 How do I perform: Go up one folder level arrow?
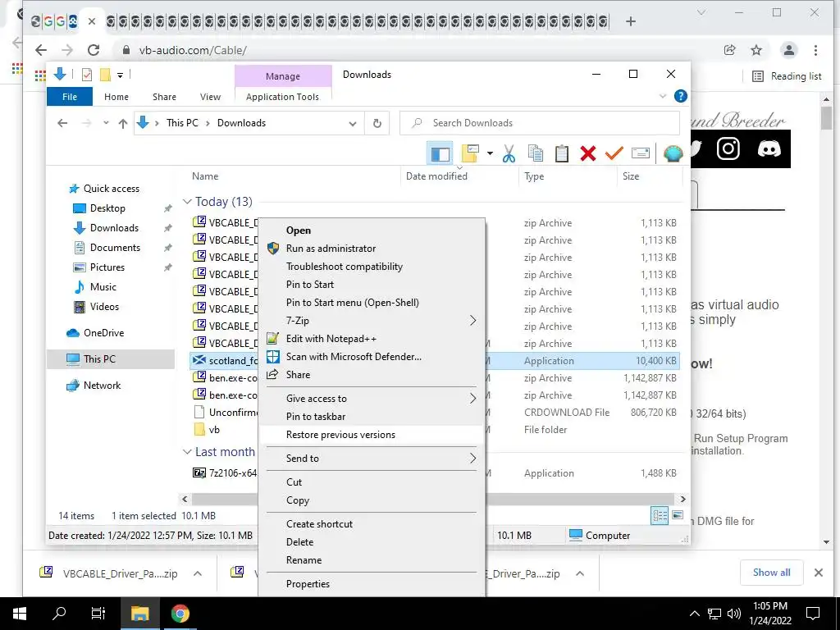tap(123, 124)
